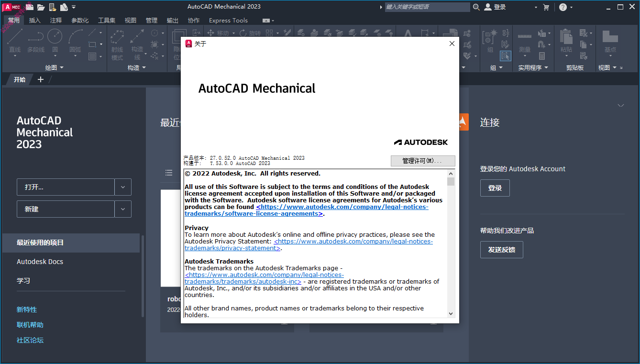Select the Rectangle tool in draw panel

pyautogui.click(x=92, y=44)
